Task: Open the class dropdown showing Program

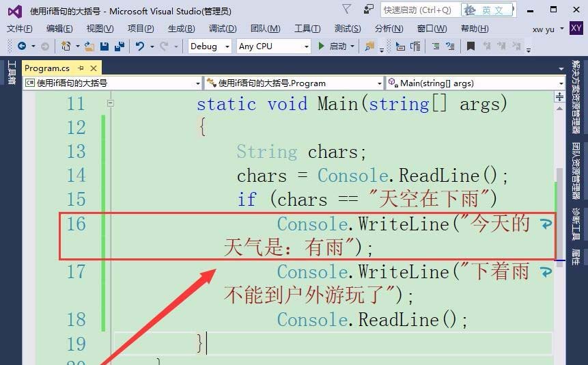Action: click(294, 83)
